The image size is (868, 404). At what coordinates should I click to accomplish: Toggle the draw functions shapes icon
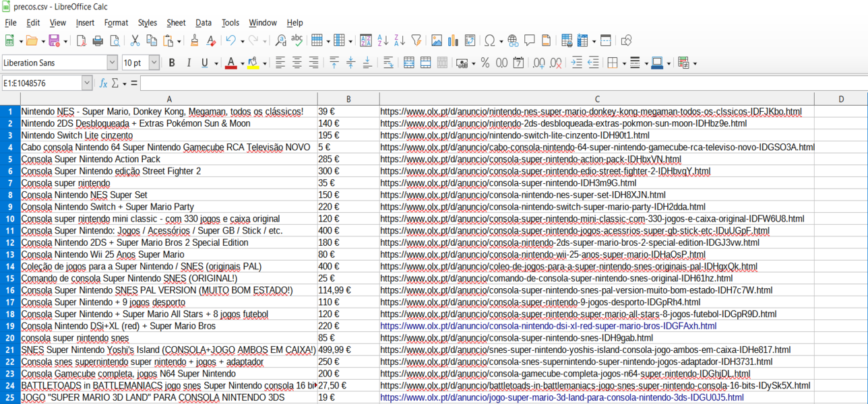click(626, 41)
